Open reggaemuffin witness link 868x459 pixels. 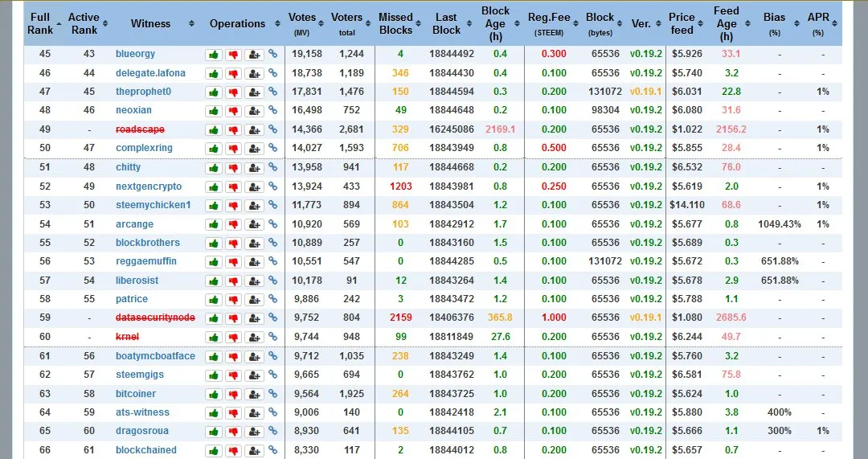tap(146, 260)
